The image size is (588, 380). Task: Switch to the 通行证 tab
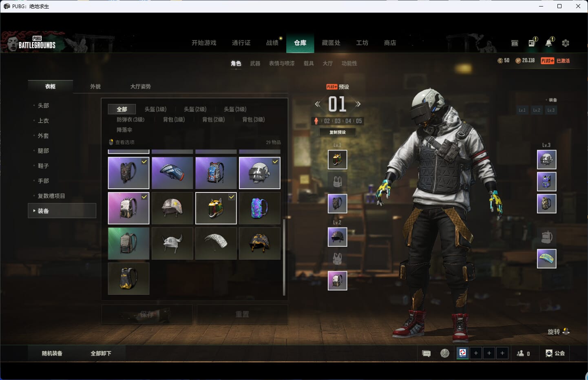click(x=241, y=43)
